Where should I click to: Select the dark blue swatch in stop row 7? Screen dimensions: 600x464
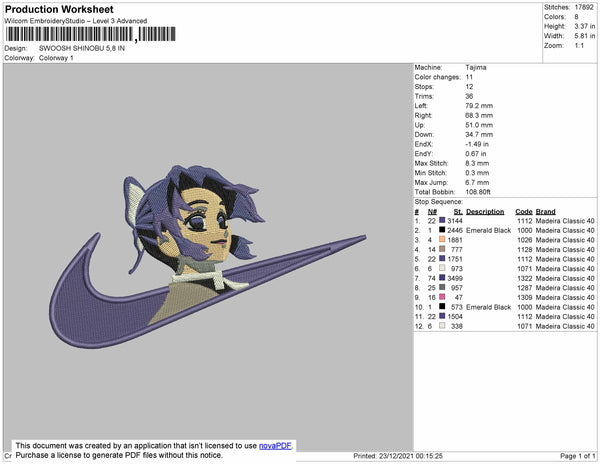click(x=442, y=278)
